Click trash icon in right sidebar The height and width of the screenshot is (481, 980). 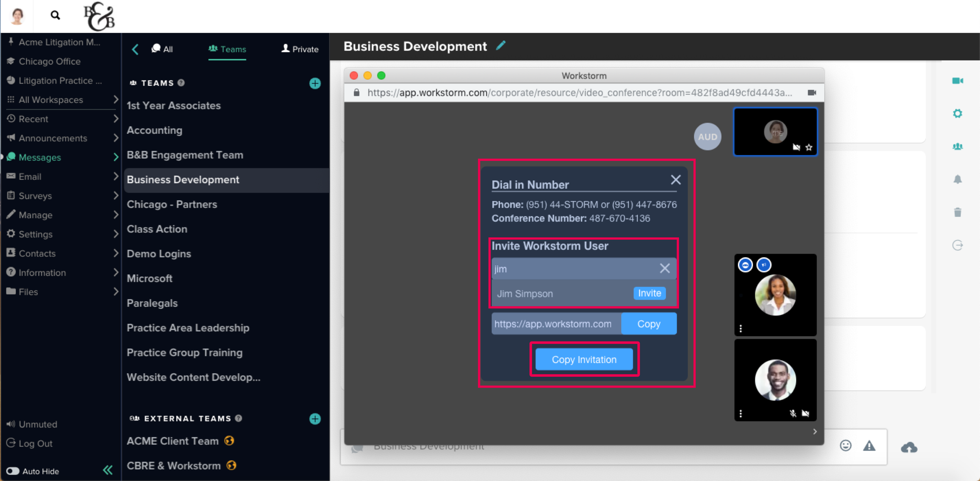tap(958, 212)
